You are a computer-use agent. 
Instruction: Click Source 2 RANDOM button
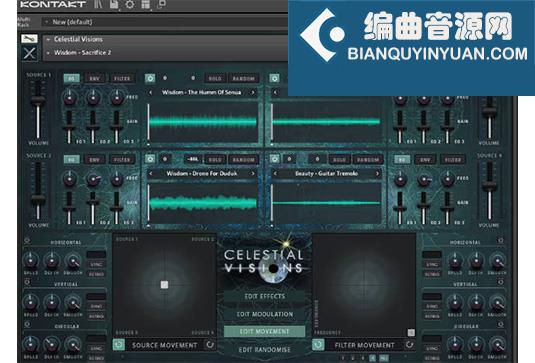tap(244, 160)
